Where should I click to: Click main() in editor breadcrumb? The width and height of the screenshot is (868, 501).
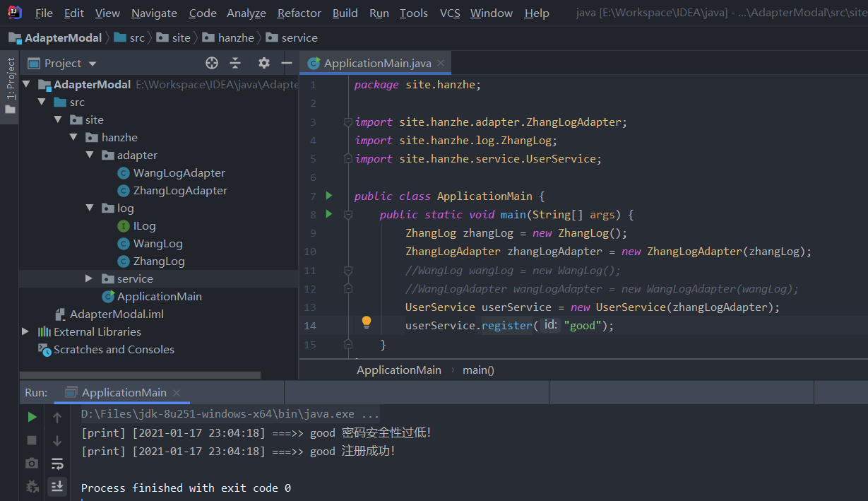click(x=478, y=370)
